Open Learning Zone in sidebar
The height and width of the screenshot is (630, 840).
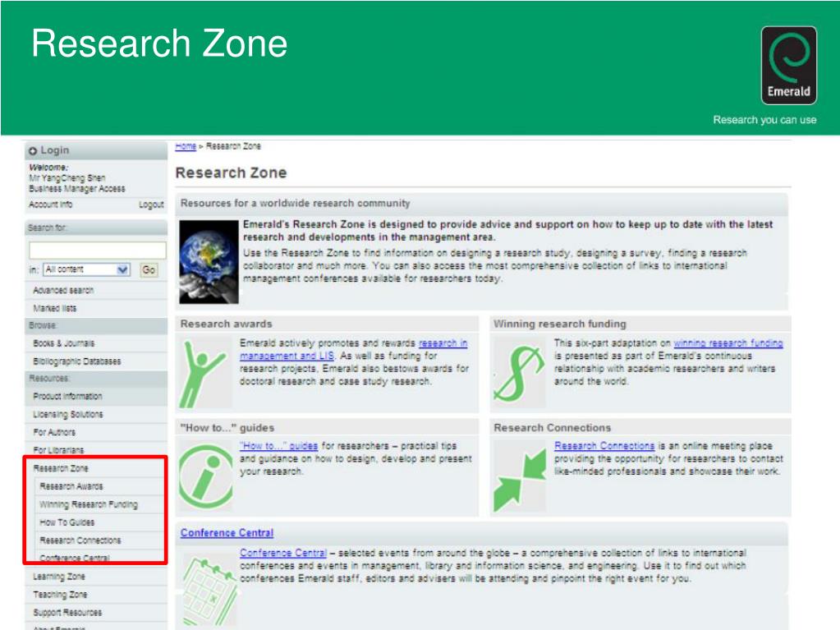[59, 577]
